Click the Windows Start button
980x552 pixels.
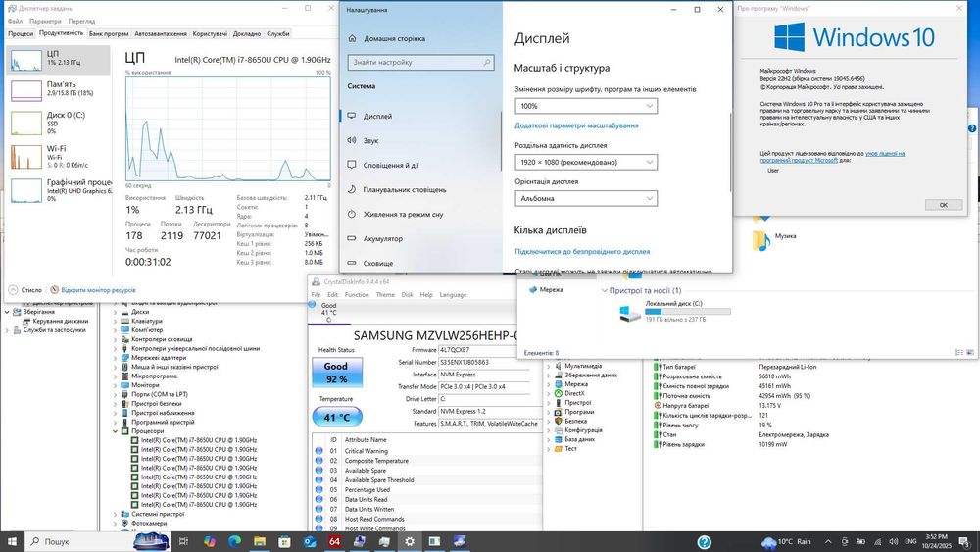[12, 541]
